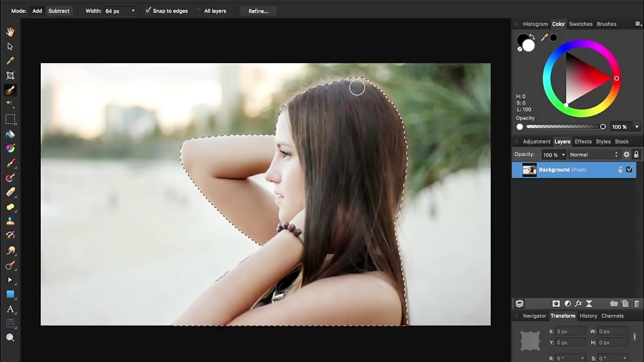Switch to the Effects tab

pyautogui.click(x=583, y=142)
